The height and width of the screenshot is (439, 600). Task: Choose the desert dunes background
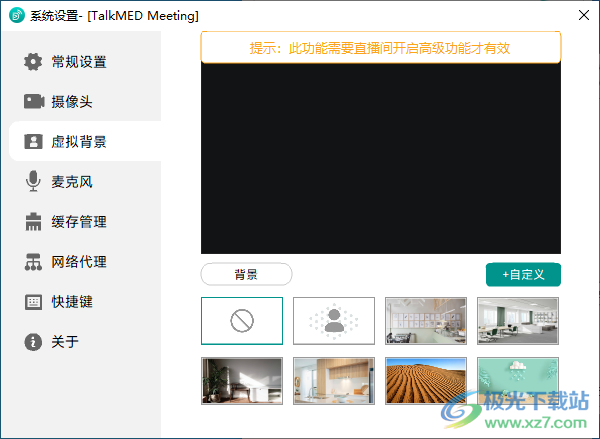(426, 381)
